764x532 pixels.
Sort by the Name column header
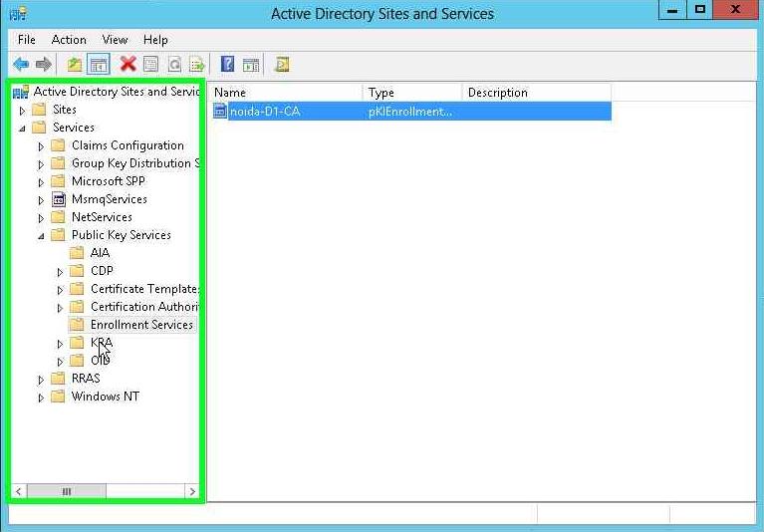[287, 92]
